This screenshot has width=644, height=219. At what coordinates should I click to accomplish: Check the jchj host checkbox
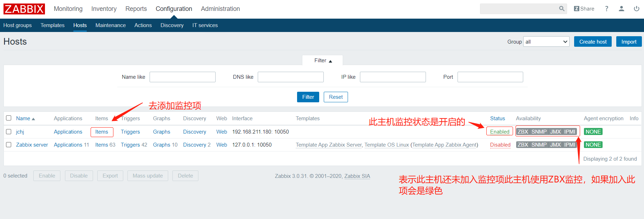9,131
